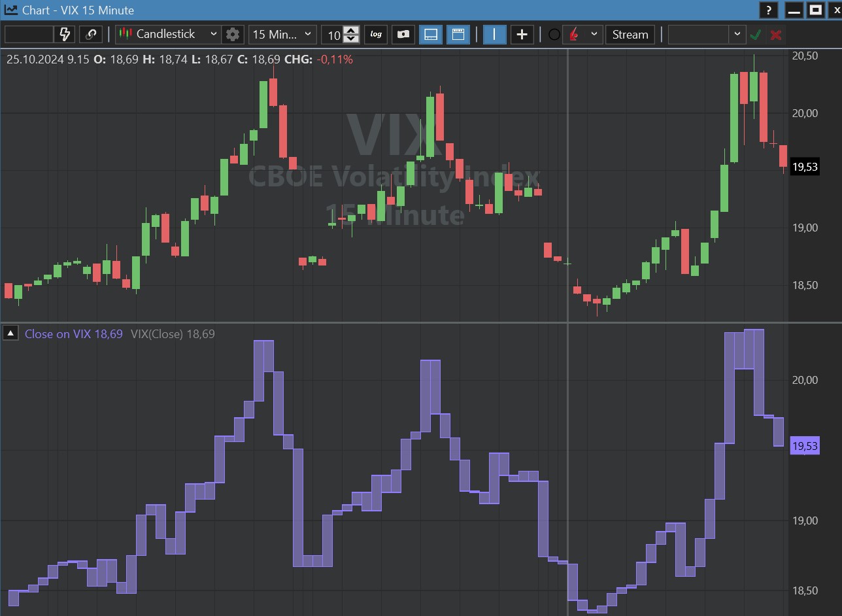Collapse the Close on VIX indicator panel
Screen dimensions: 842x616
11,334
